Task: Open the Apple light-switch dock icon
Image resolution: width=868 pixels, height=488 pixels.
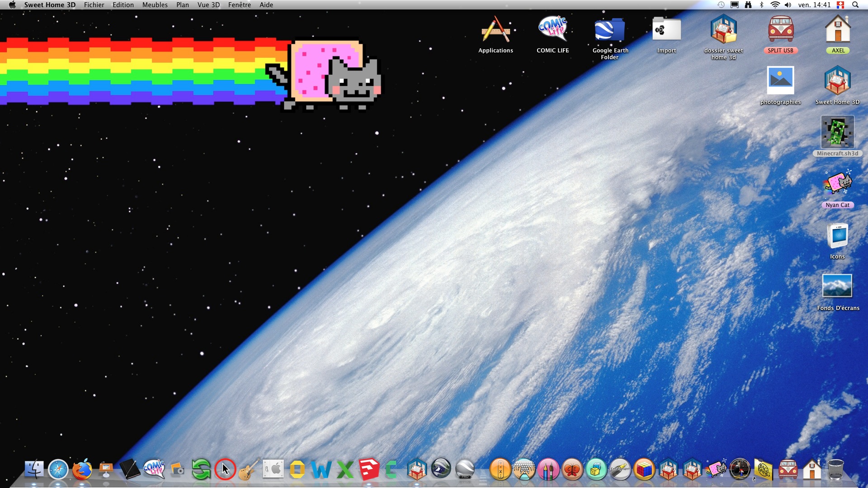Action: [273, 469]
